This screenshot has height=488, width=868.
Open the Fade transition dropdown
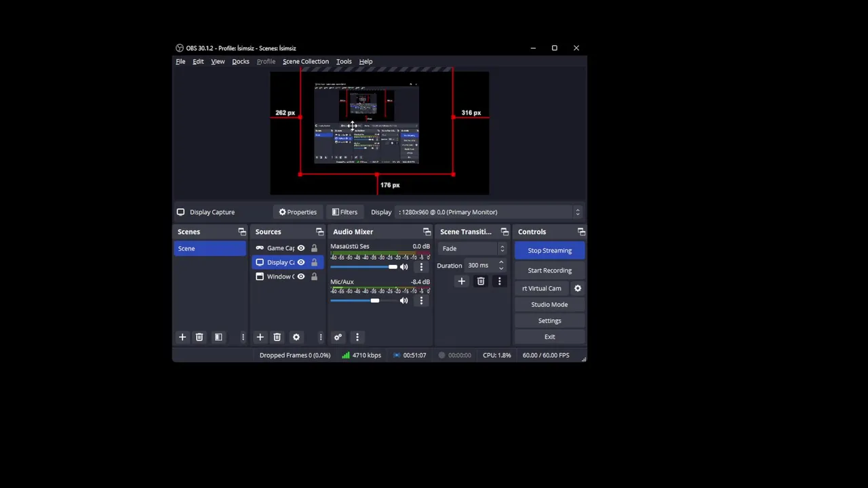coord(473,249)
